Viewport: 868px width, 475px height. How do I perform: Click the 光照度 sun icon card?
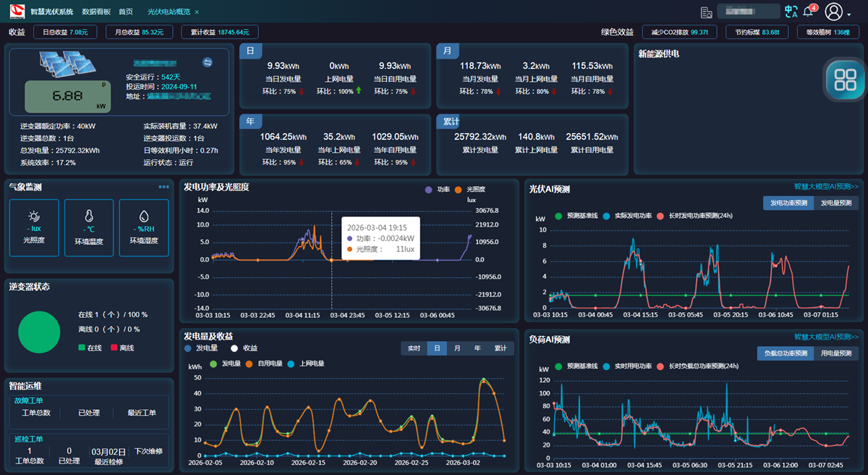[34, 227]
